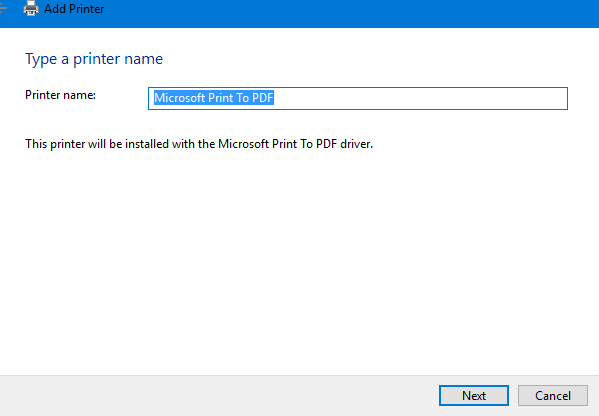This screenshot has height=416, width=599.
Task: Go back using the title bar arrow
Action: coord(3,8)
